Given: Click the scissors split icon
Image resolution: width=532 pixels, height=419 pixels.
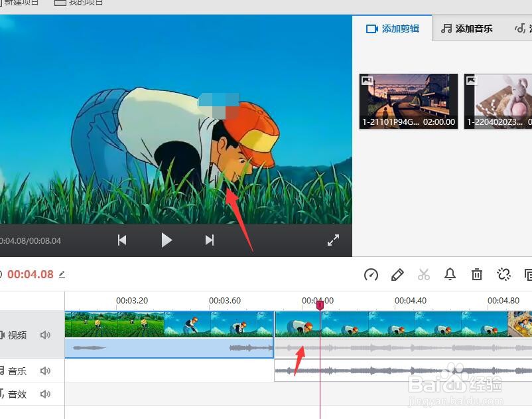Looking at the screenshot, I should click(424, 274).
